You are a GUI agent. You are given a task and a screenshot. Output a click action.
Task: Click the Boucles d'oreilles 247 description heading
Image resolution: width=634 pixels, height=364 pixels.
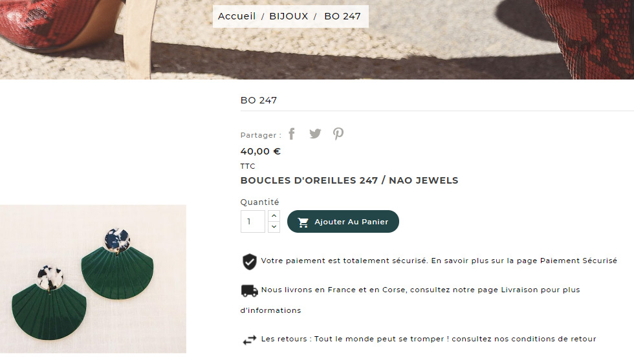(x=349, y=180)
